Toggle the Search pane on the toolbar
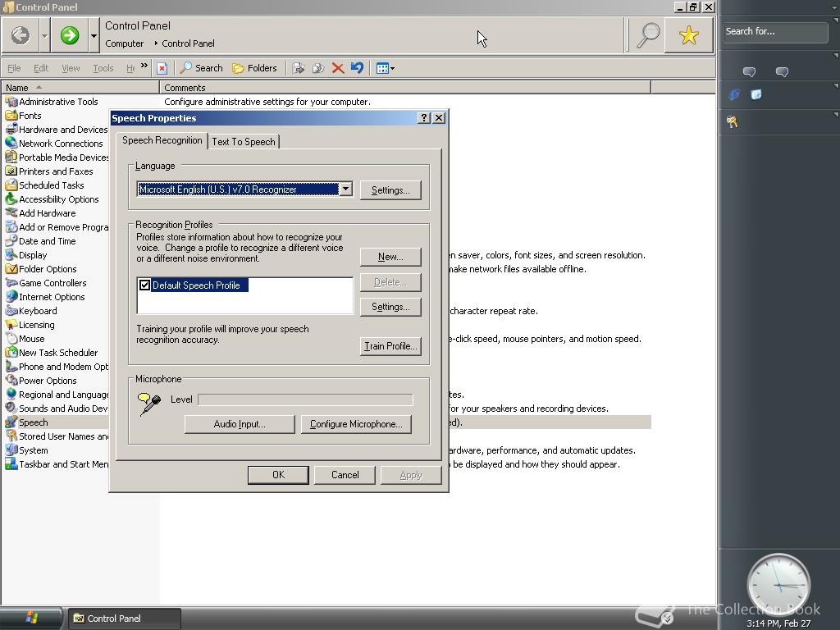The width and height of the screenshot is (840, 630). click(x=201, y=68)
